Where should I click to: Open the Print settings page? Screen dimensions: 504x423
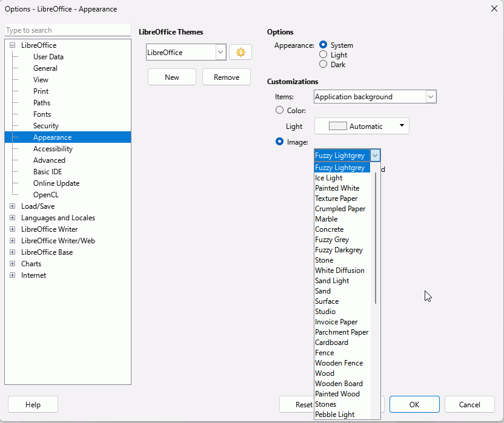(x=41, y=91)
